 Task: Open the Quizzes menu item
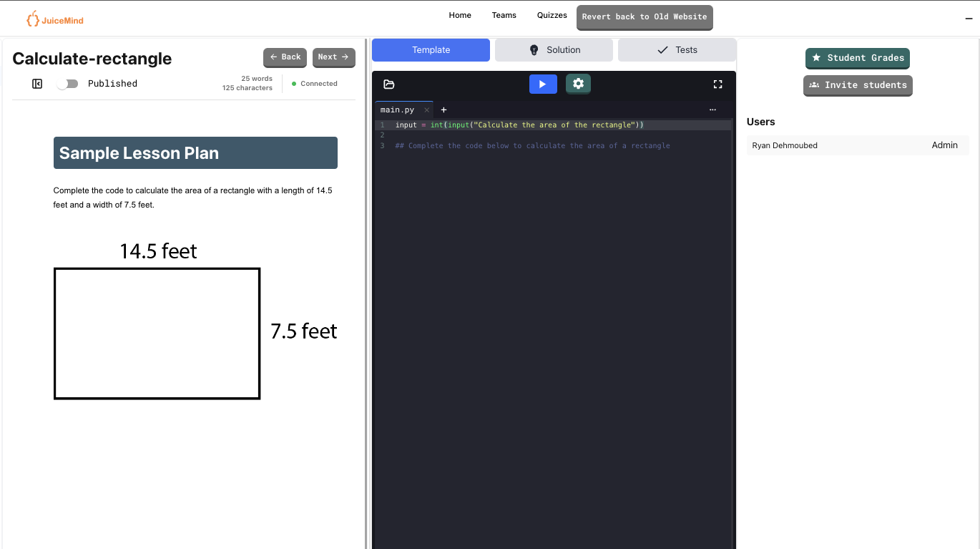[551, 15]
